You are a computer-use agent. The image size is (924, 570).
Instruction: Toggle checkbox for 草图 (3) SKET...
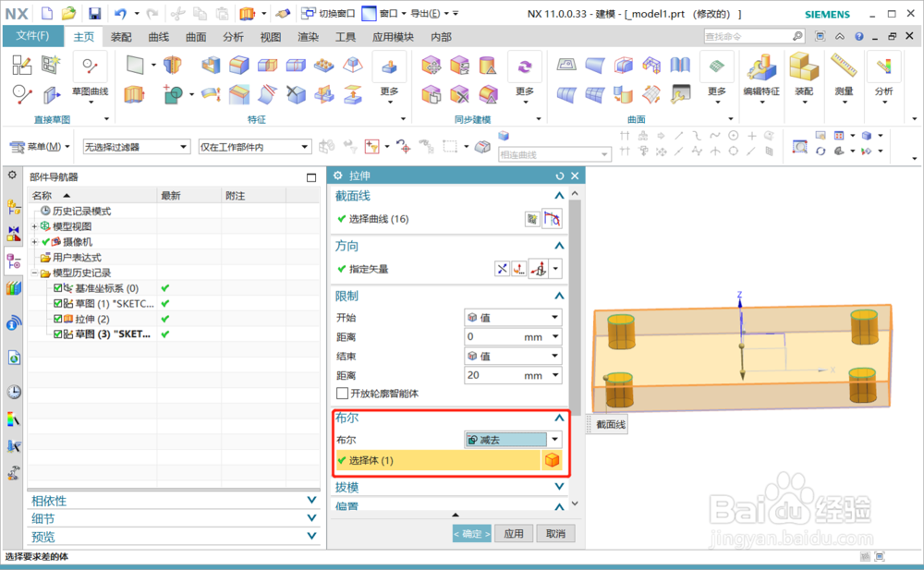click(57, 334)
